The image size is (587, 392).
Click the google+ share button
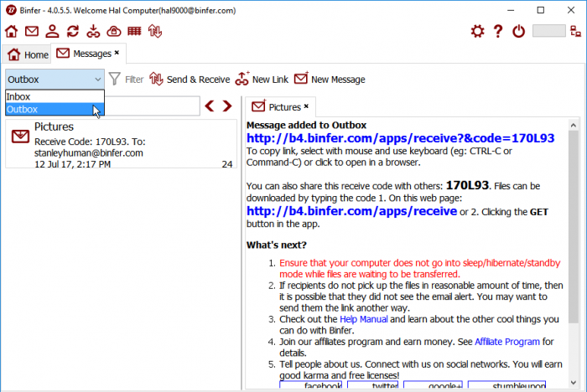tap(434, 385)
